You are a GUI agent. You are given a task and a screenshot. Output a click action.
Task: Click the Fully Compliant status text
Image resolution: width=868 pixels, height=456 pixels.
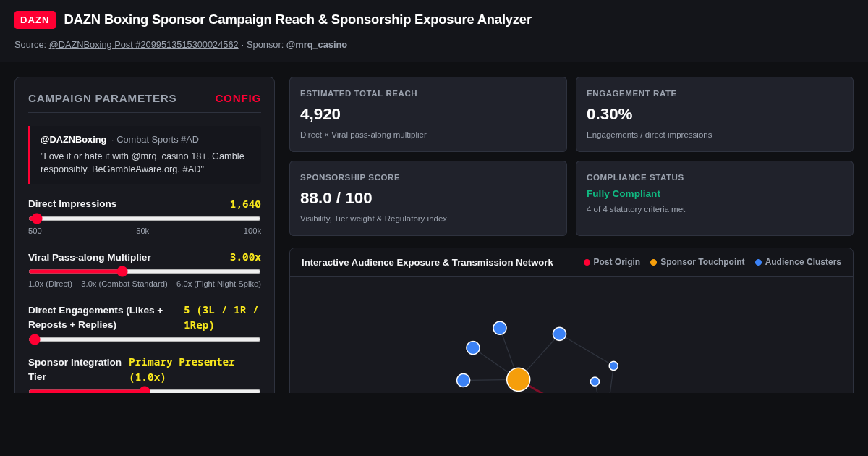click(x=624, y=194)
